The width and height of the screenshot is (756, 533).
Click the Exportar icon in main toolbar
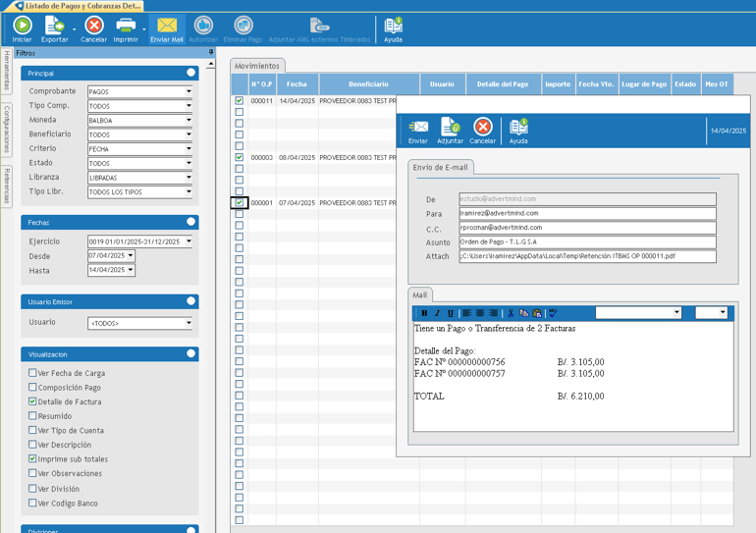click(x=54, y=27)
